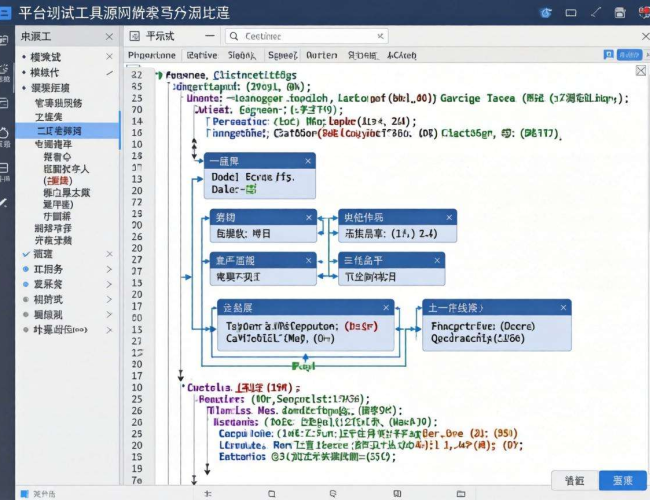Viewport: 650px width, 500px height.
Task: Click the panel icon left of 平示式
Action: (x=134, y=36)
